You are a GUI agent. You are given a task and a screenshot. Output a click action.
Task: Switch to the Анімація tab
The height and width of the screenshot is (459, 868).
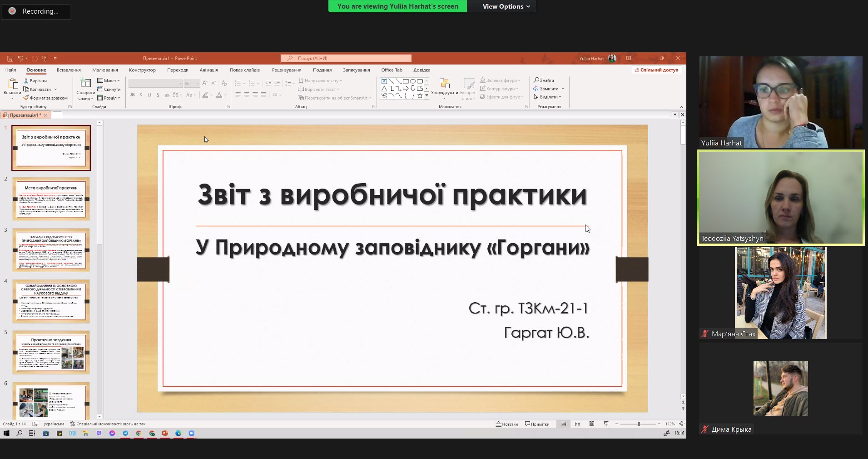208,70
